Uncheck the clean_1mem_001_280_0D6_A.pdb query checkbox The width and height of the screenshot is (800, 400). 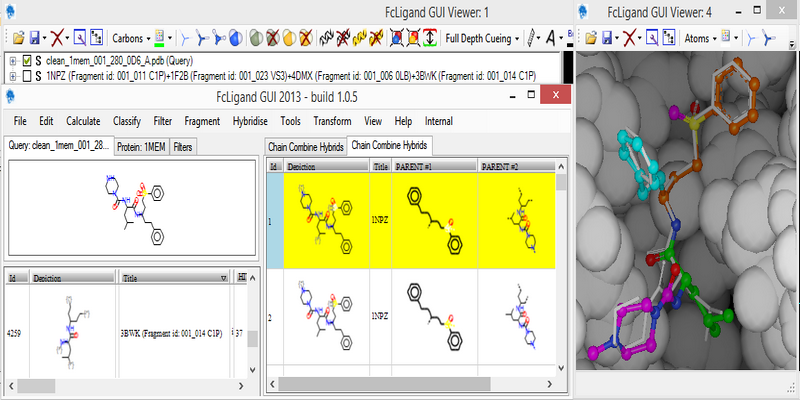point(27,62)
